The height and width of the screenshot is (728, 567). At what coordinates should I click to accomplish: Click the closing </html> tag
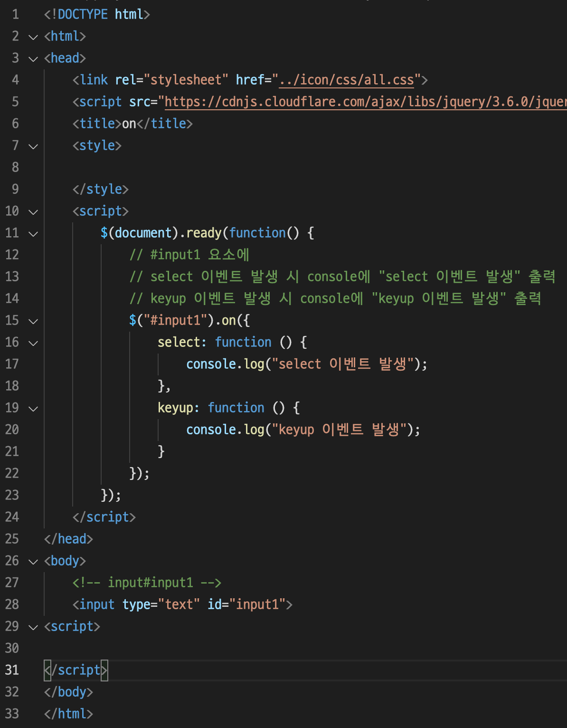pos(68,714)
